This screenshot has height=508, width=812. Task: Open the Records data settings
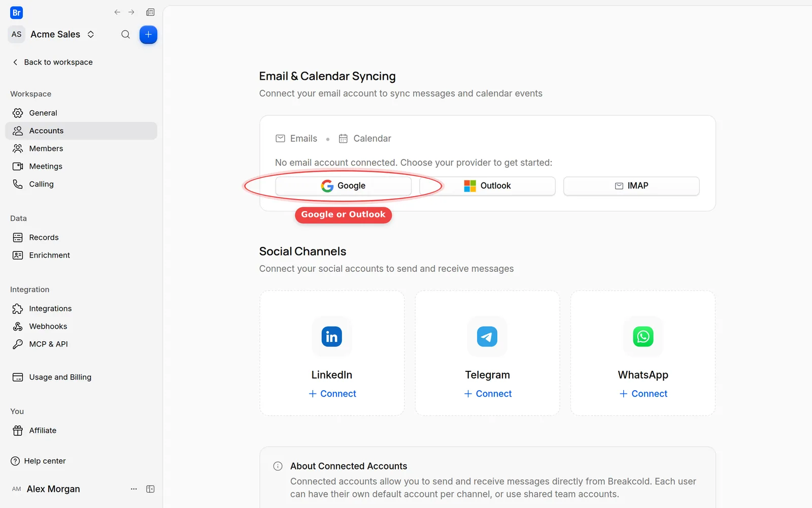tap(81, 237)
